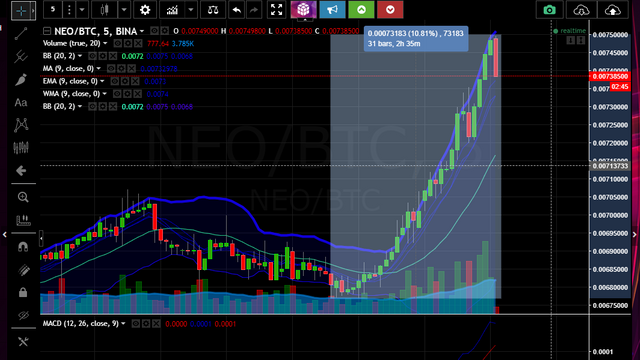Click the pane move-down arrow under realtime
The image size is (640, 360).
coord(571,40)
